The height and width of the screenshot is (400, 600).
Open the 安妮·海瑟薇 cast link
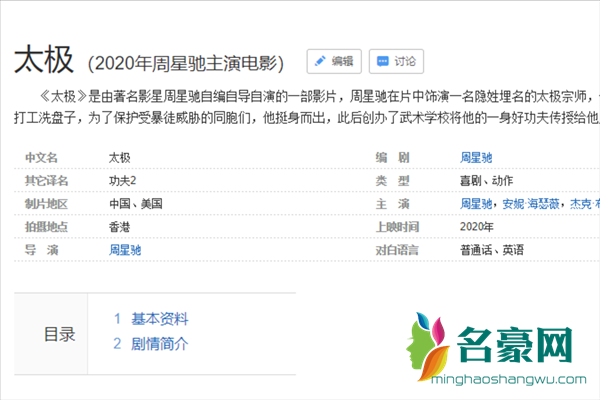pyautogui.click(x=531, y=204)
